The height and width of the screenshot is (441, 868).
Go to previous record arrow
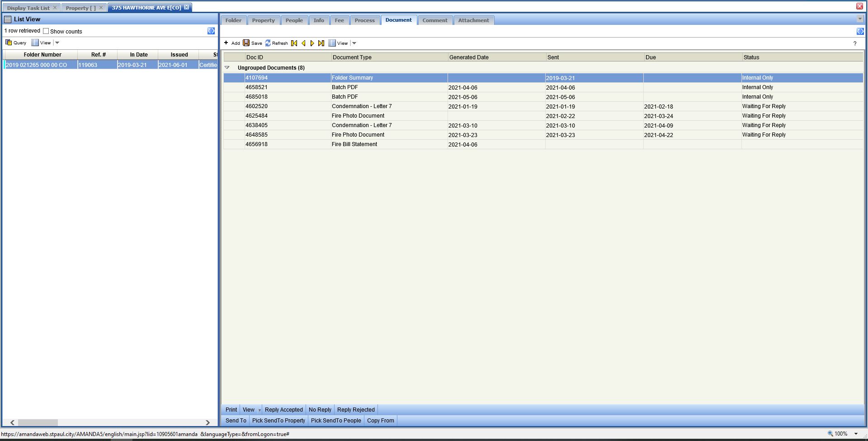click(303, 43)
